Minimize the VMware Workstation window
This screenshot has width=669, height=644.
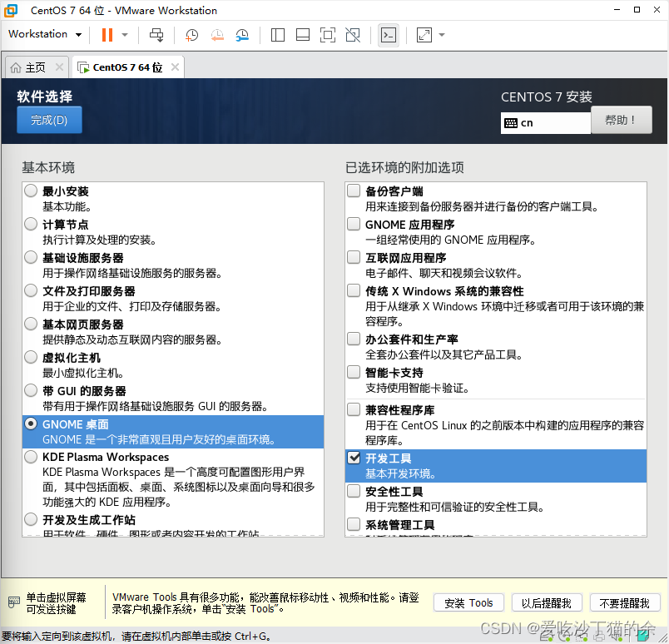(617, 9)
